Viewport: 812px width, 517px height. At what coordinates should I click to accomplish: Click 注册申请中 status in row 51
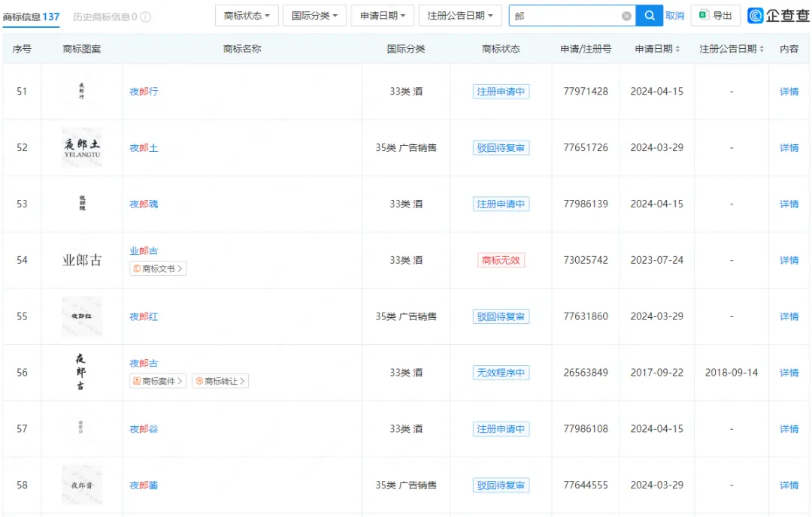click(x=501, y=92)
